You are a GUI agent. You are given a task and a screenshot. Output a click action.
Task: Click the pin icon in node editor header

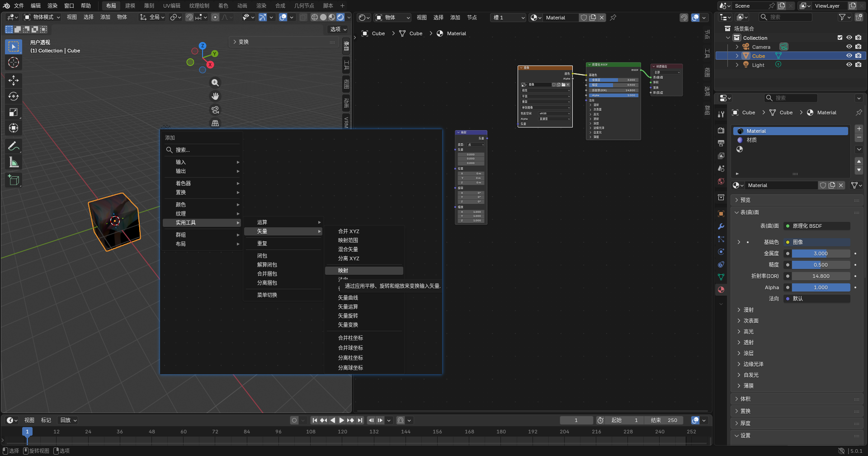[613, 18]
